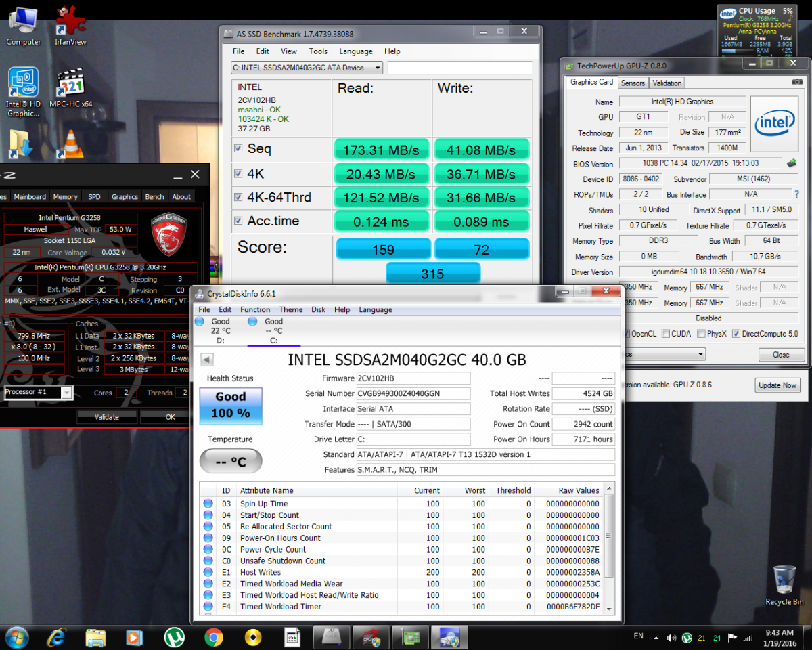Enable the CUDA checkbox in GPU-Z

click(x=666, y=334)
